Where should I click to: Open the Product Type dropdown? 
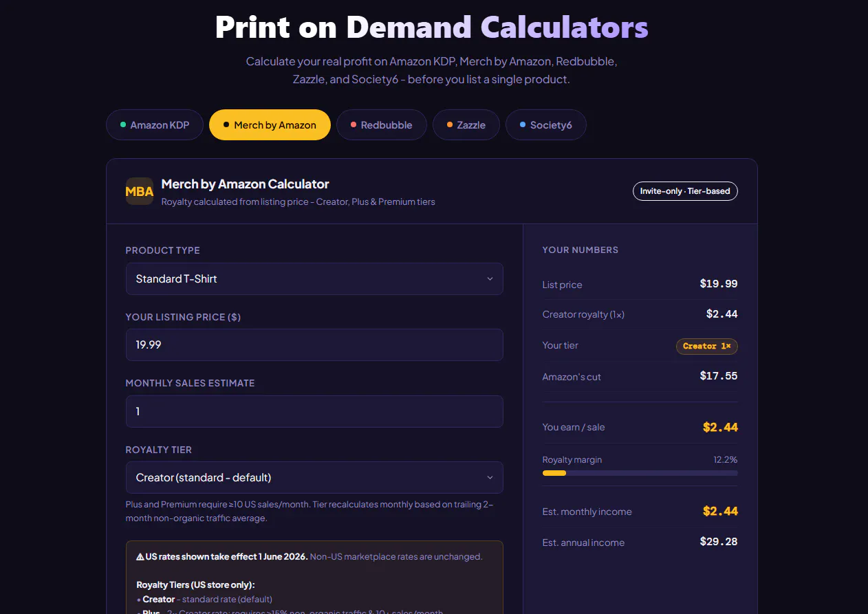coord(314,279)
